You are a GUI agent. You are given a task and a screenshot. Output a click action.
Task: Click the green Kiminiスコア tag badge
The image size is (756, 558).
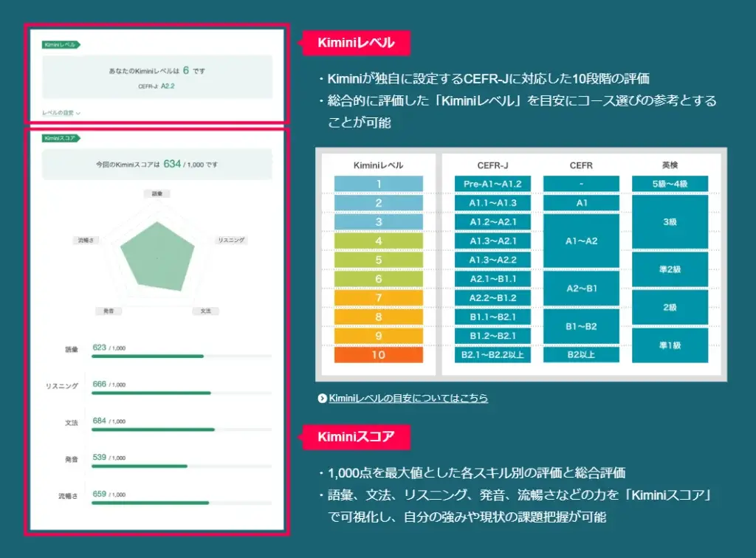61,138
